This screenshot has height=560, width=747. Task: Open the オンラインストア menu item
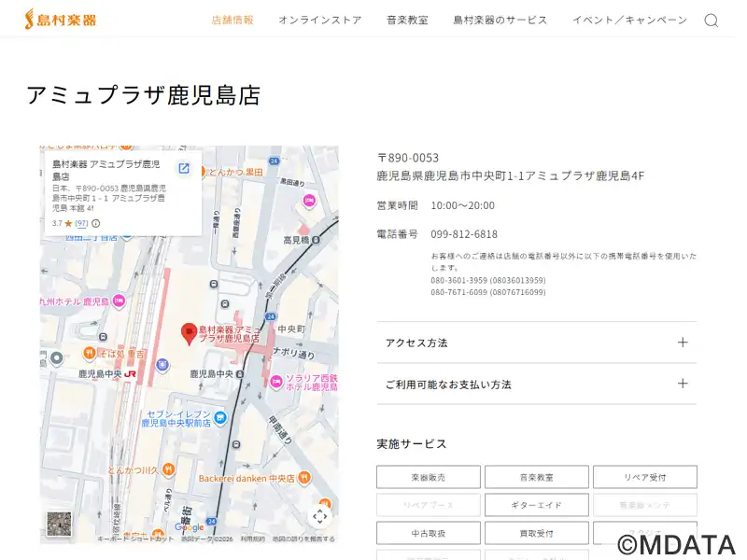click(319, 20)
